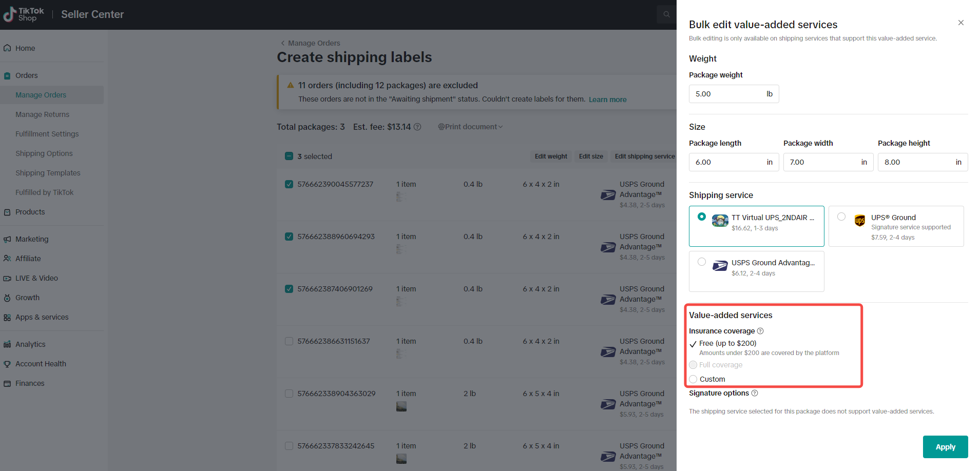The width and height of the screenshot is (980, 471).
Task: Click the Signature options help icon
Action: click(755, 393)
